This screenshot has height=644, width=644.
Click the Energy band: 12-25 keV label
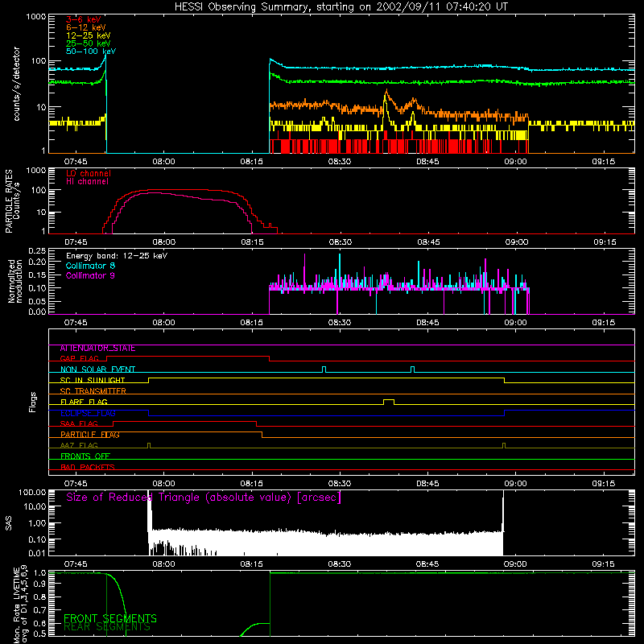(117, 256)
